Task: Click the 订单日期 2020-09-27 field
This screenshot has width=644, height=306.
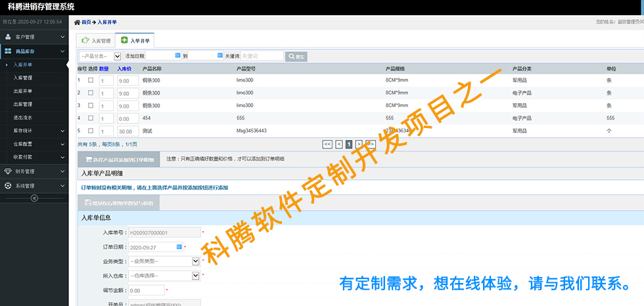Action: (156, 248)
